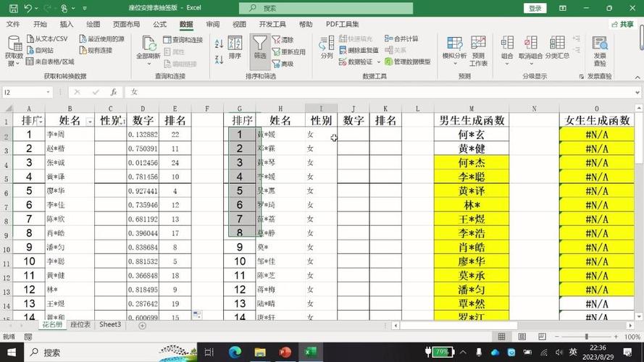Open Existing Connections (现有连接)

pos(96,50)
